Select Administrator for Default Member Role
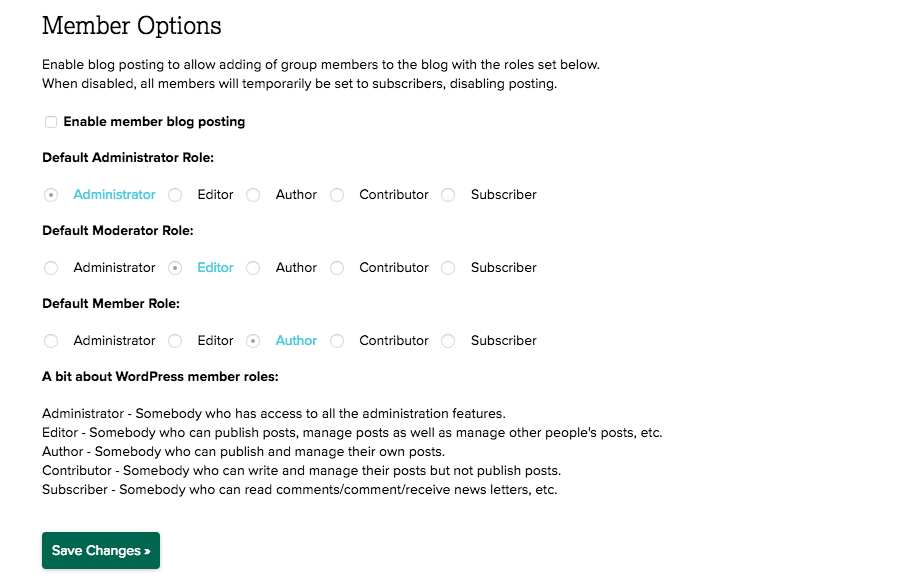The height and width of the screenshot is (587, 903). [x=51, y=341]
